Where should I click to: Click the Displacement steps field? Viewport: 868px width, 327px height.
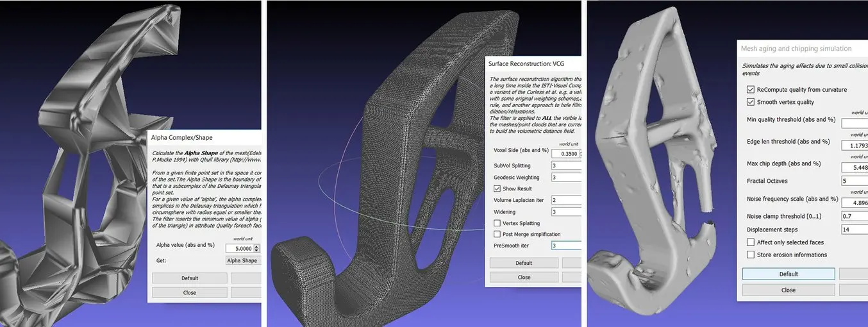pos(855,230)
